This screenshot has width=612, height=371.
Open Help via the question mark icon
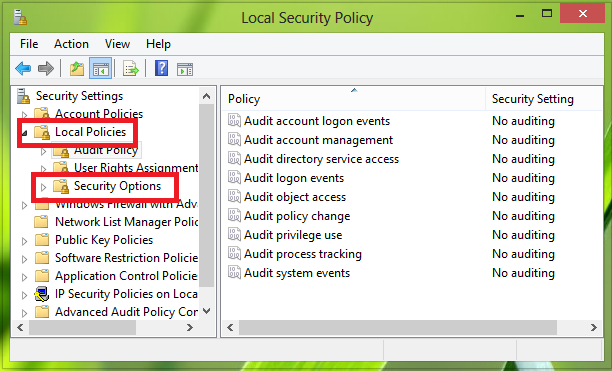click(x=161, y=69)
